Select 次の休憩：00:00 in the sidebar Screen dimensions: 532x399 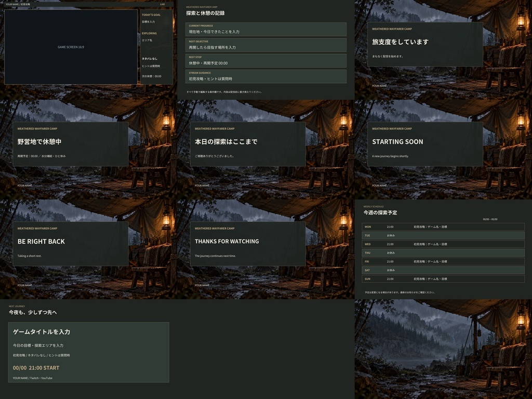(152, 76)
